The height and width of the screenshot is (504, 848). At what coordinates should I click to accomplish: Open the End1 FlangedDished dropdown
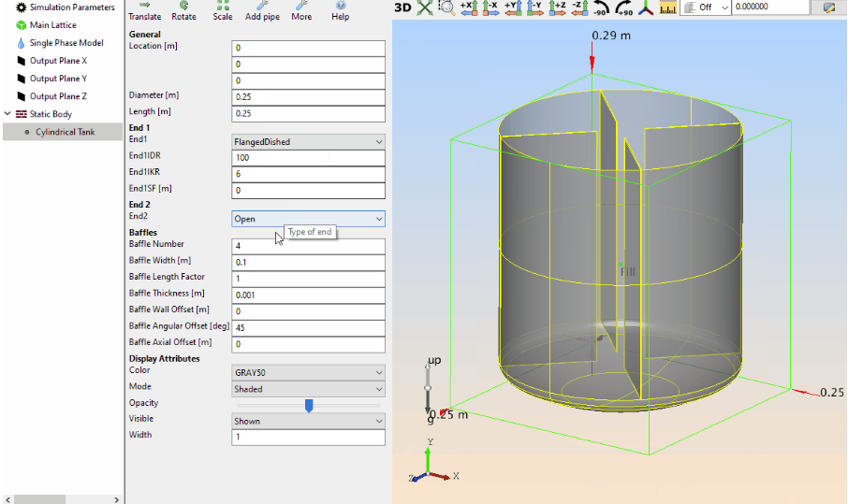(x=308, y=141)
